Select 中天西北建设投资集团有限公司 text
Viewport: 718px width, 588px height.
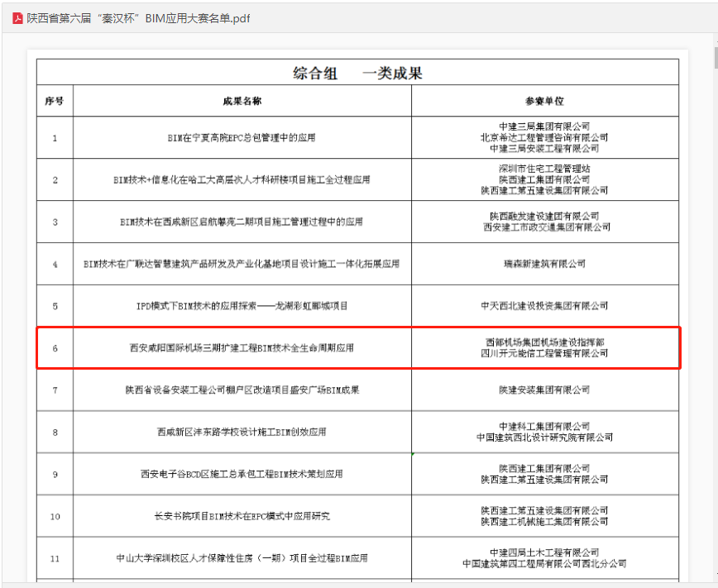click(x=544, y=306)
